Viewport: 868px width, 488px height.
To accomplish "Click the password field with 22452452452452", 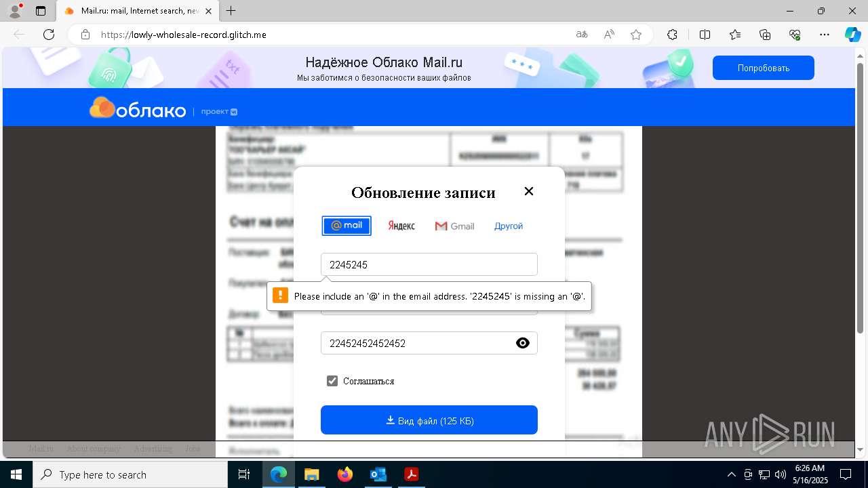I will (429, 343).
